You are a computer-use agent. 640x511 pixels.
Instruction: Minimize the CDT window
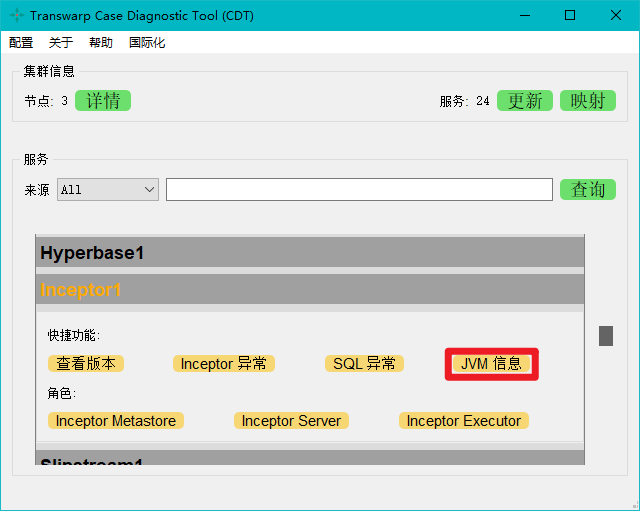(525, 16)
